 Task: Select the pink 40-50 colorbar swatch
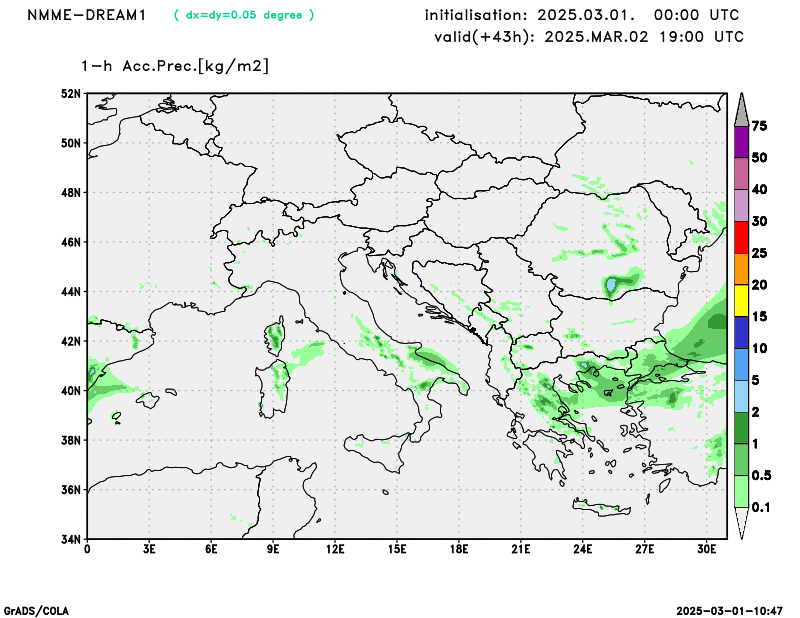coord(741,174)
